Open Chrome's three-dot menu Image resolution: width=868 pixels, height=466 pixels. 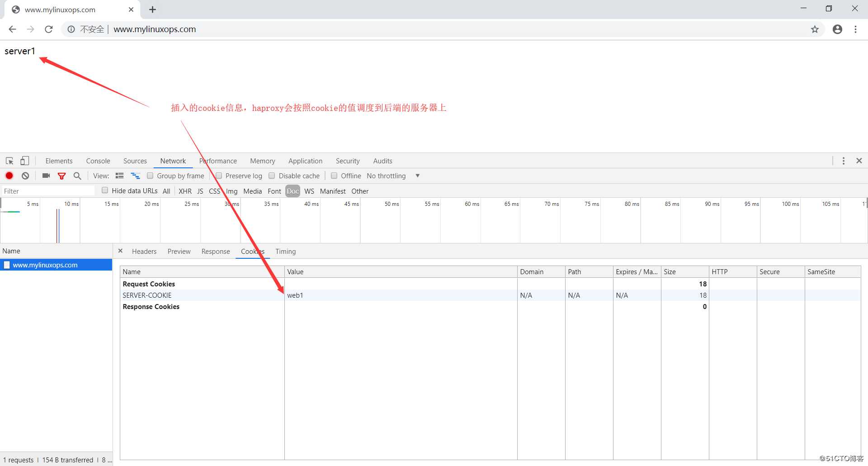click(x=855, y=29)
